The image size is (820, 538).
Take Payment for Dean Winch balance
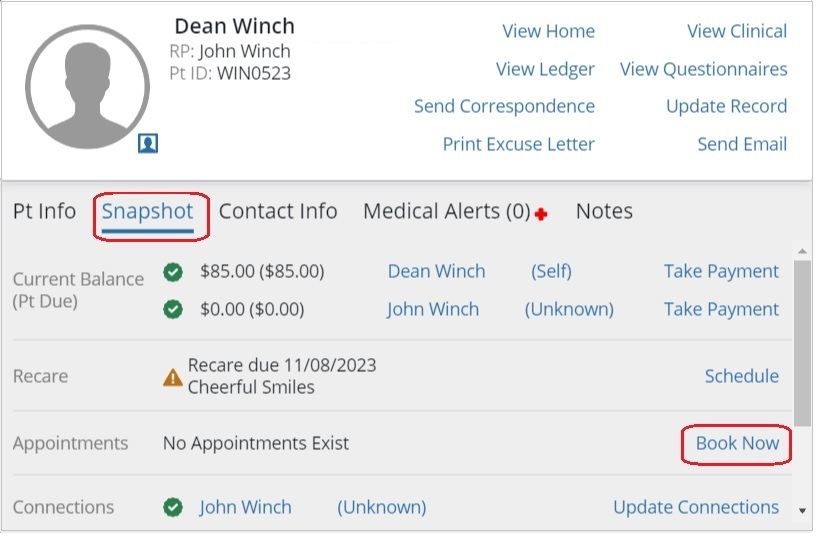click(721, 272)
